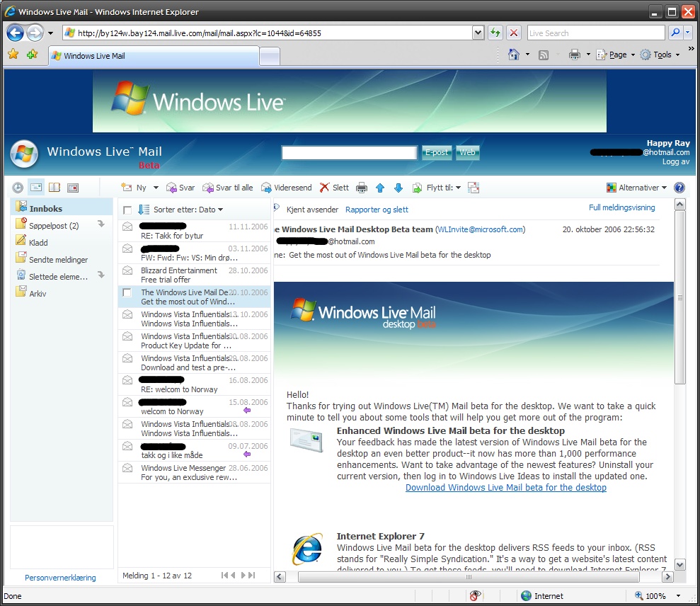Click the WLInvite@microsoft.com sender address
This screenshot has height=606, width=700.
coord(480,229)
